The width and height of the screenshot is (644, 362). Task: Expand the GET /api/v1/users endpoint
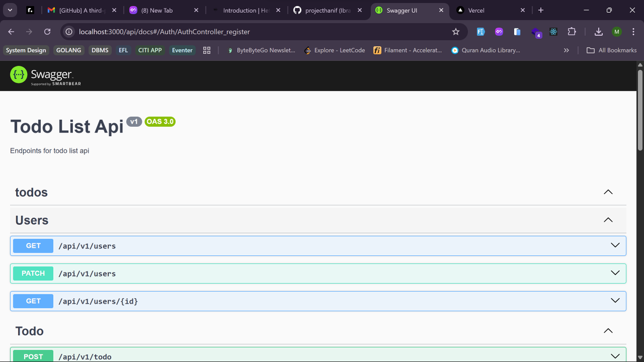[x=614, y=245]
